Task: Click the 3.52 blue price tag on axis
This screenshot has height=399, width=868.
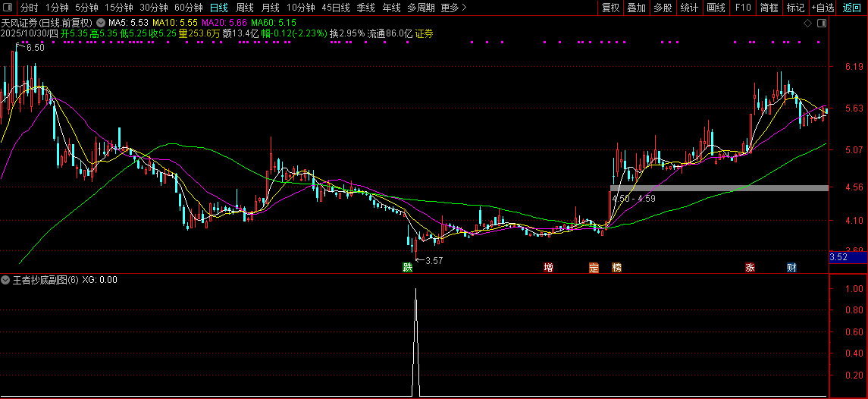Action: 848,258
